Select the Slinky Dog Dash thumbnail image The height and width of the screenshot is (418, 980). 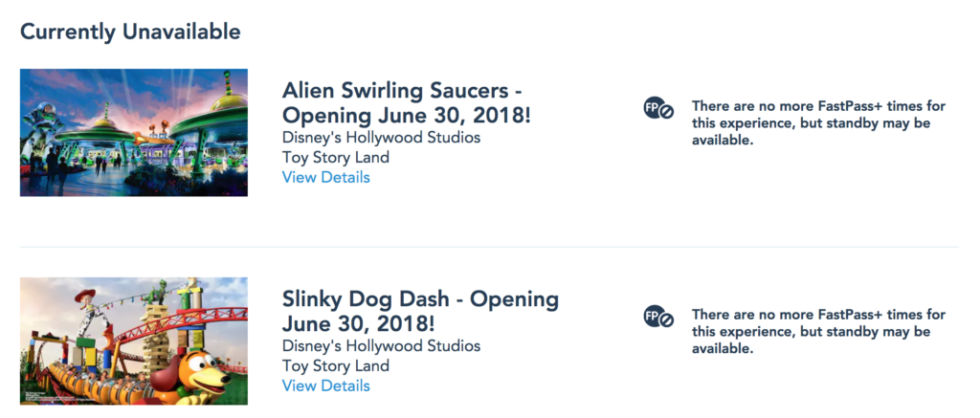click(134, 341)
